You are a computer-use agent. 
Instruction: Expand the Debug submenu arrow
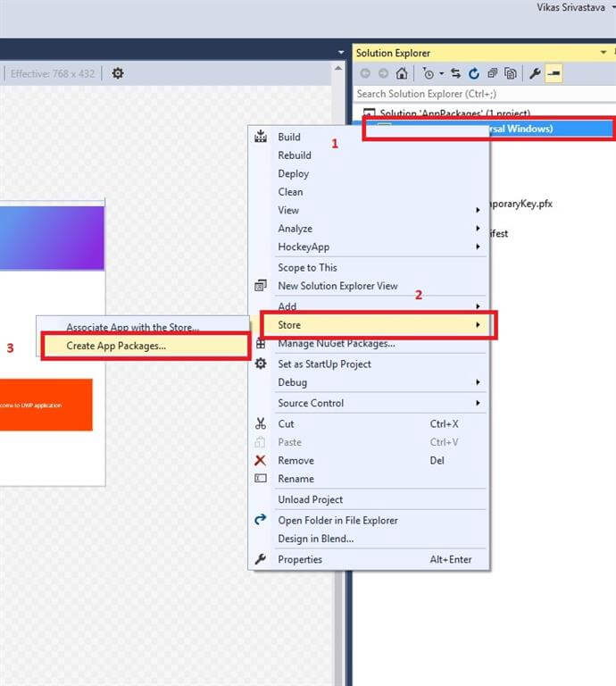(x=478, y=382)
